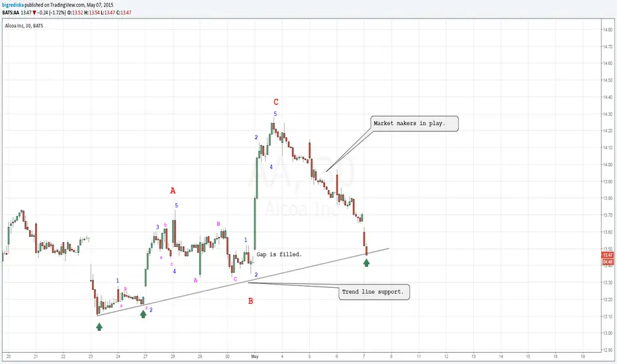Click the blue wave 3 label

[x=158, y=227]
